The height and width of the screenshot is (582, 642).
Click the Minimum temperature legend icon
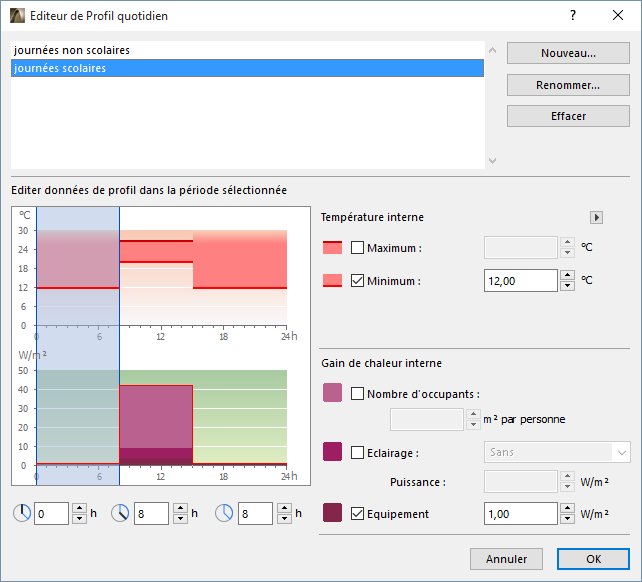pyautogui.click(x=332, y=281)
